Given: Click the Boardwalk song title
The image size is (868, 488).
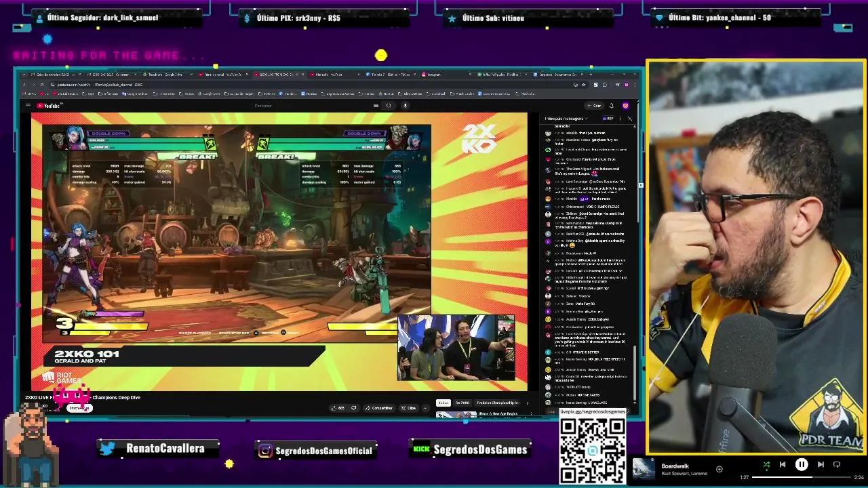Looking at the screenshot, I should point(675,466).
